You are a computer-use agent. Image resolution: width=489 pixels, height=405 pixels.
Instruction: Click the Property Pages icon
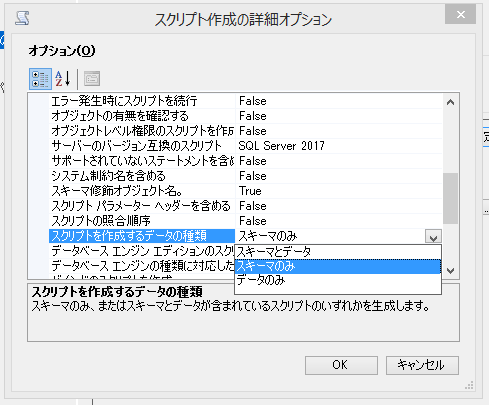pos(92,79)
